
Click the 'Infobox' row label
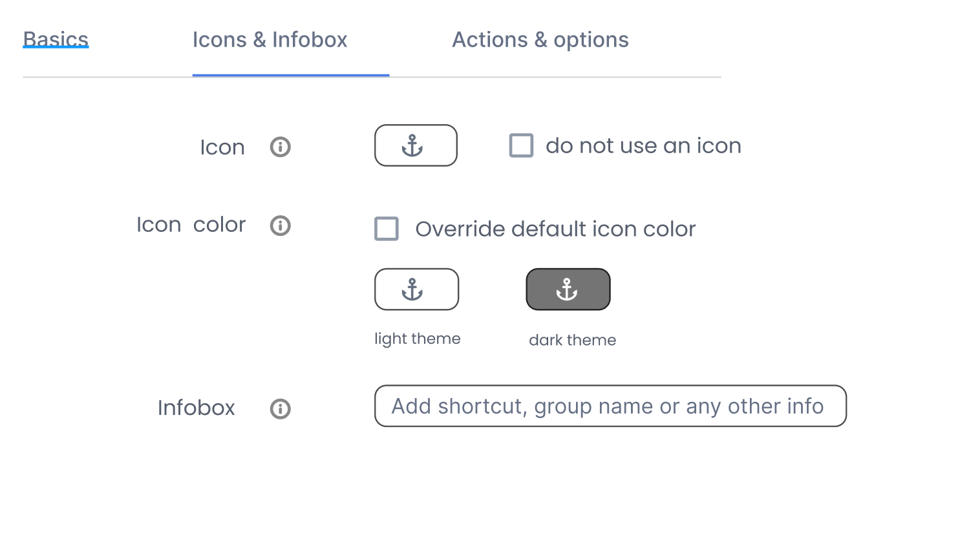(x=196, y=408)
